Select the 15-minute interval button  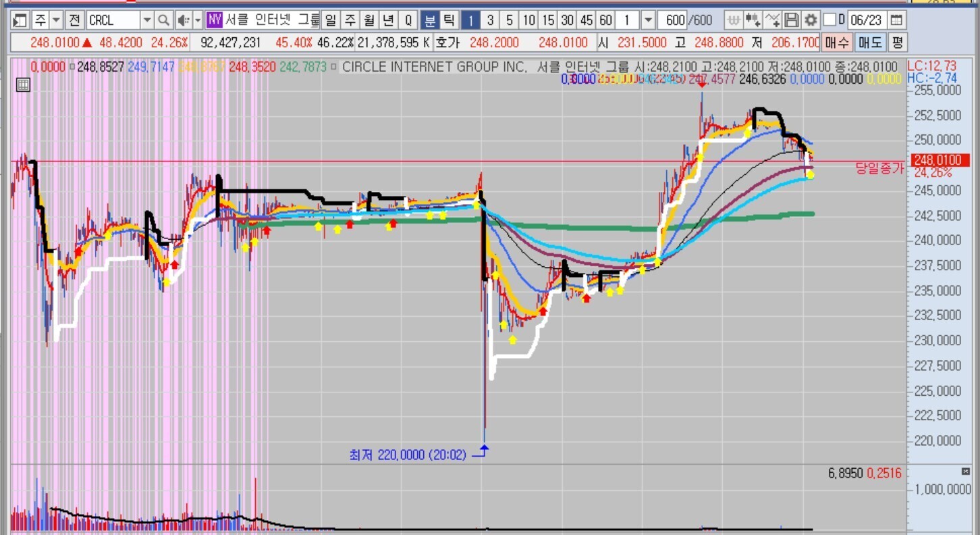pyautogui.click(x=548, y=20)
